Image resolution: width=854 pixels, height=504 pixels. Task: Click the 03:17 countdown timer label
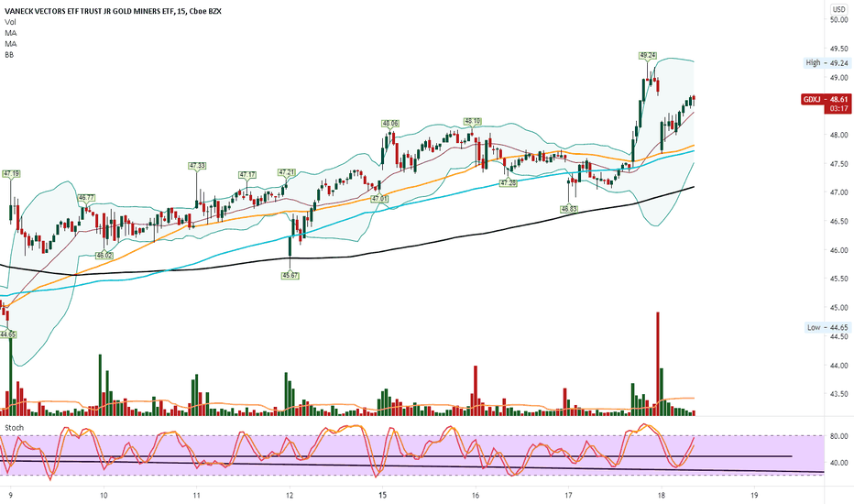point(838,109)
